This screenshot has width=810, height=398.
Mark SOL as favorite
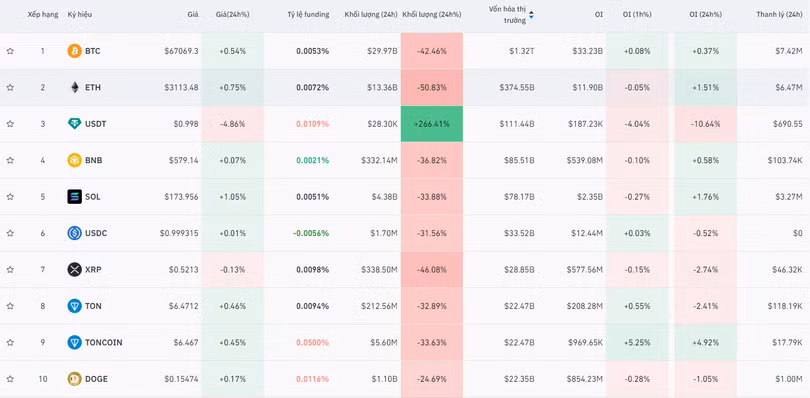10,196
